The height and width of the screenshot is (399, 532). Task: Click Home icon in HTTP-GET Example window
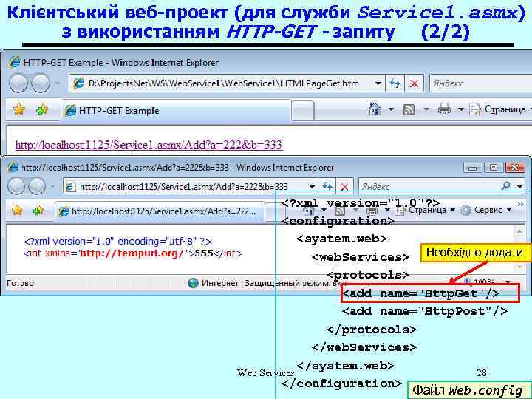375,109
